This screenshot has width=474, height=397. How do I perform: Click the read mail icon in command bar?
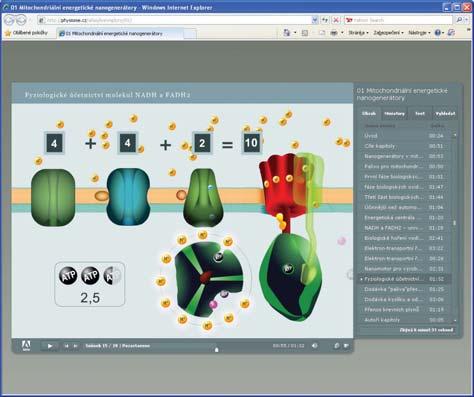[322, 33]
